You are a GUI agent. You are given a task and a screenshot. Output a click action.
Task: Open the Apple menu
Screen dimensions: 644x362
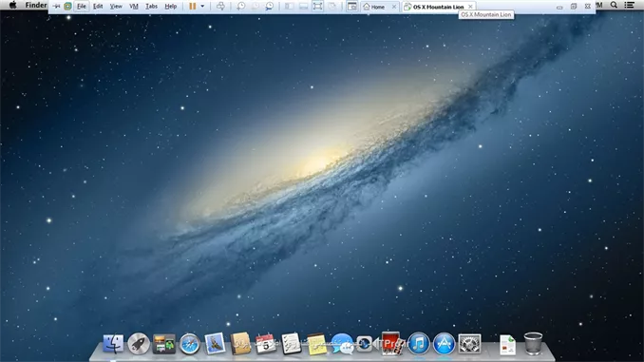coord(12,5)
